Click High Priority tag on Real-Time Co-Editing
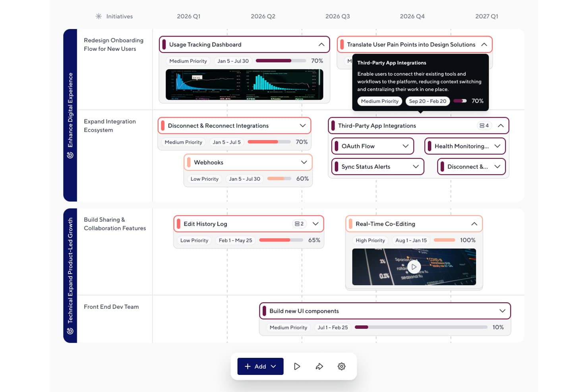The height and width of the screenshot is (392, 588). pyautogui.click(x=370, y=240)
